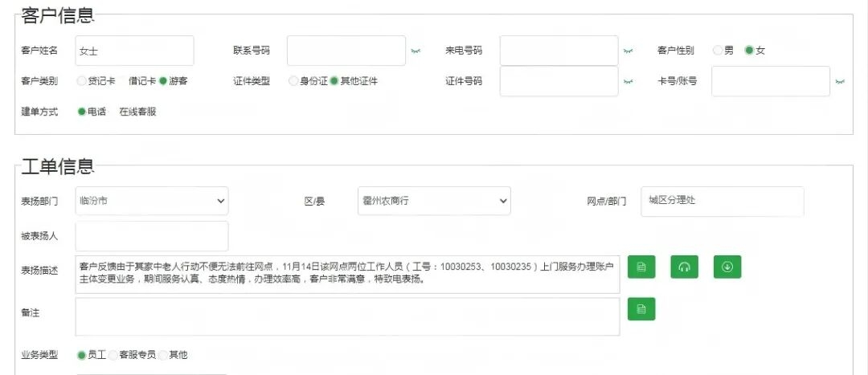Viewport: 868px width, 375px height.
Task: Click the green document icon beside 备注
Action: pos(641,309)
